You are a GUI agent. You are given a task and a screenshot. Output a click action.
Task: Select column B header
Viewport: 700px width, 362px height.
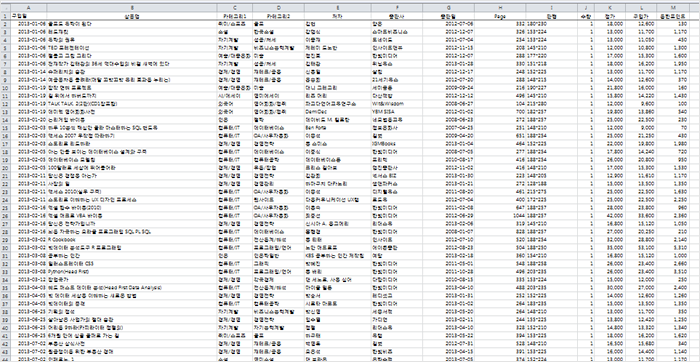[132, 8]
